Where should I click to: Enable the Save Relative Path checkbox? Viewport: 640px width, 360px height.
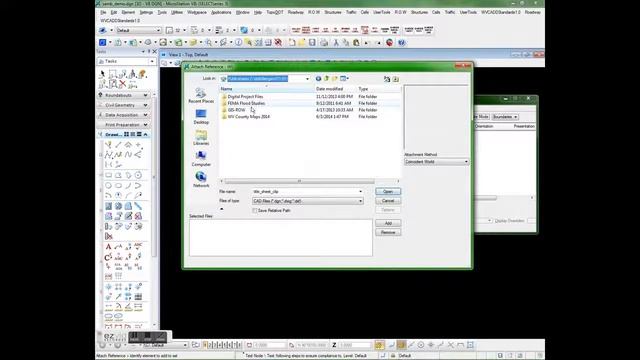tap(255, 211)
